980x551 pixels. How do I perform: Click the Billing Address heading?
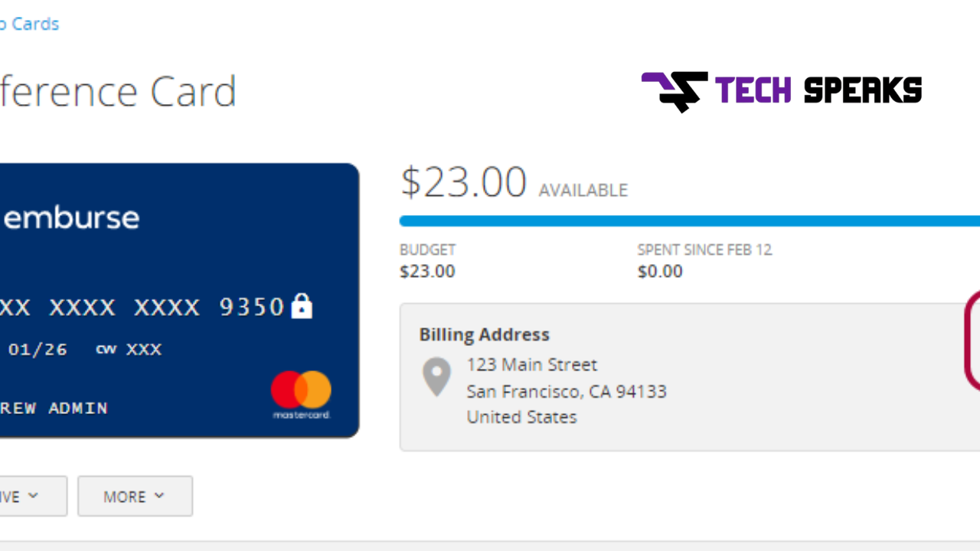point(484,334)
